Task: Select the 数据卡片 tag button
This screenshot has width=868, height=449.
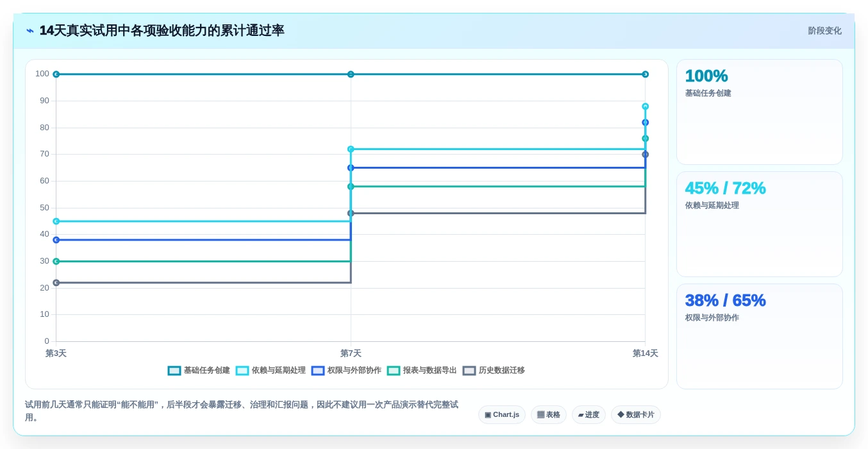Action: [x=636, y=415]
